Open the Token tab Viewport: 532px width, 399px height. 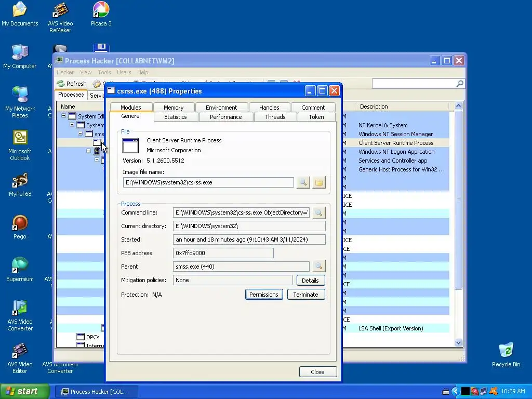pos(316,117)
